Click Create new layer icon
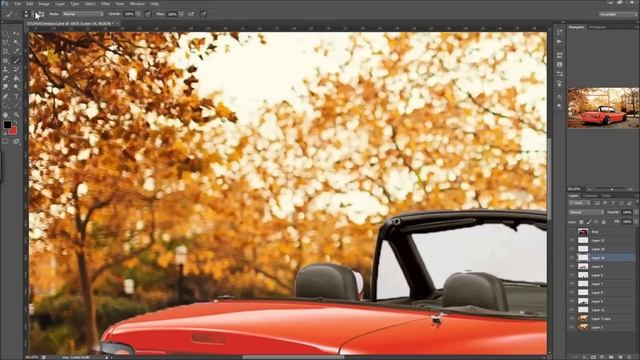The height and width of the screenshot is (360, 640). coord(620,357)
